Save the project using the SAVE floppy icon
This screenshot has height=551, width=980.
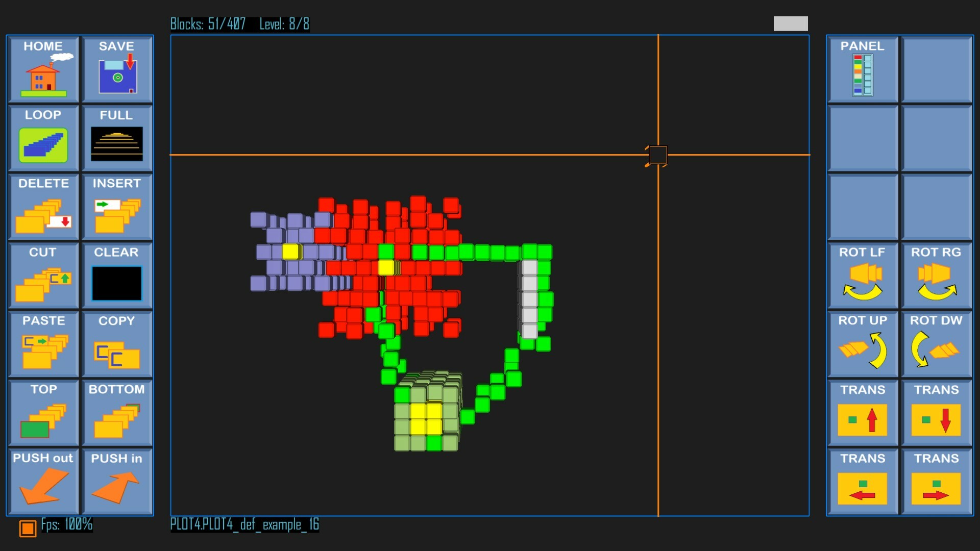[x=117, y=70]
